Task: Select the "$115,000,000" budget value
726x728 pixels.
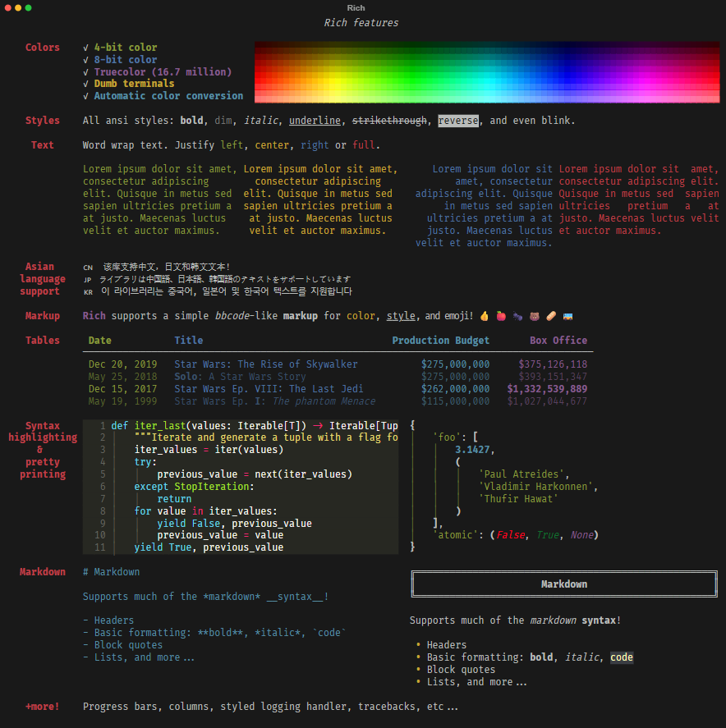Action: pos(455,401)
